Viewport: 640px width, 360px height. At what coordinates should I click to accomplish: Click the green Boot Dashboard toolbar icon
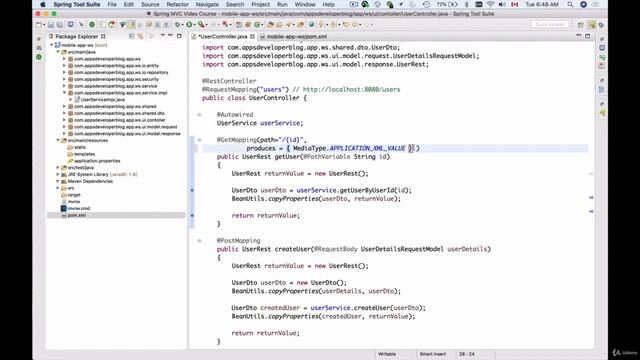(x=92, y=25)
